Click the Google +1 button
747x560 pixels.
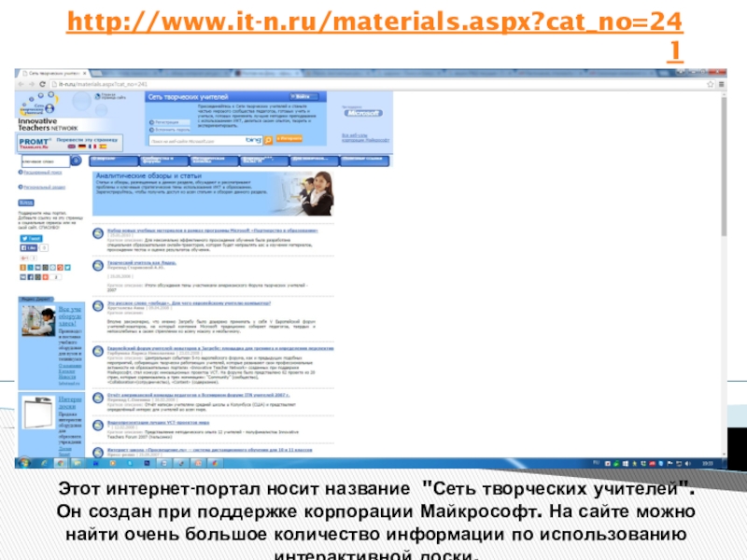(x=25, y=258)
